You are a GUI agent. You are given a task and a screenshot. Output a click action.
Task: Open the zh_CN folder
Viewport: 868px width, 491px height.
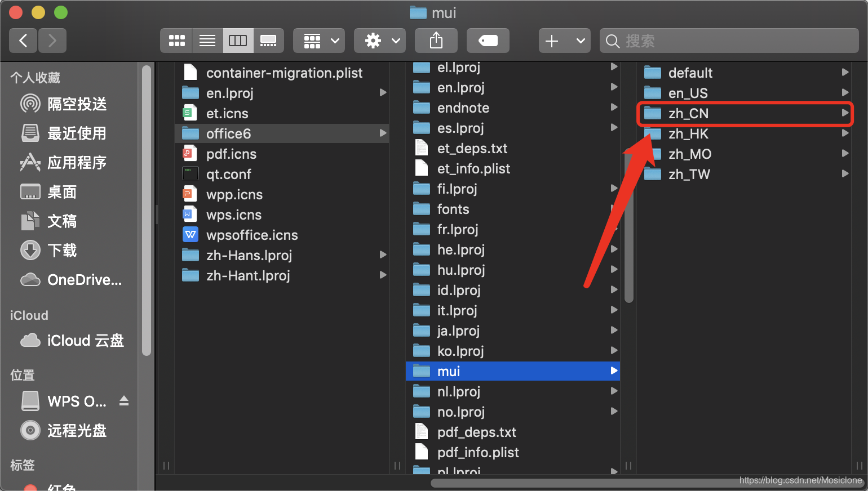point(744,113)
